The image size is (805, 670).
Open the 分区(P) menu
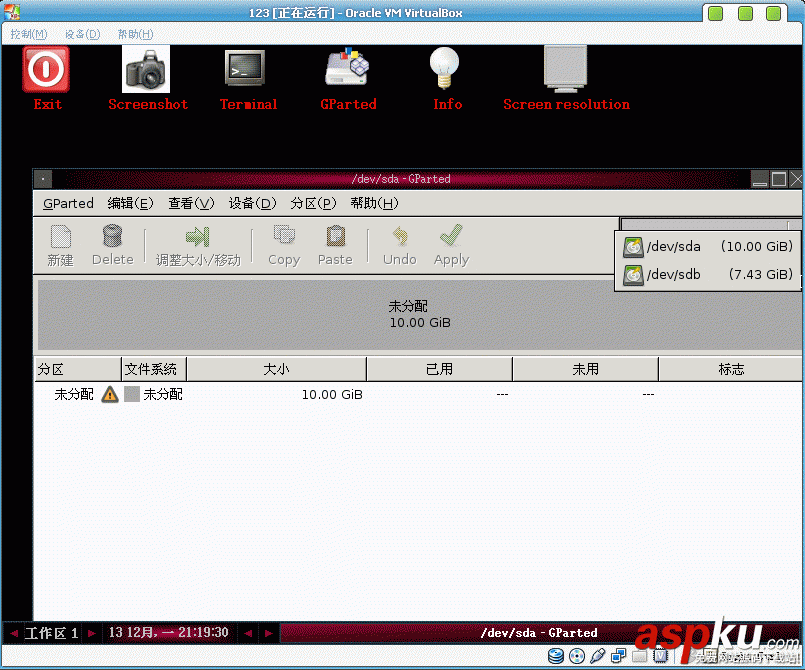[x=313, y=203]
